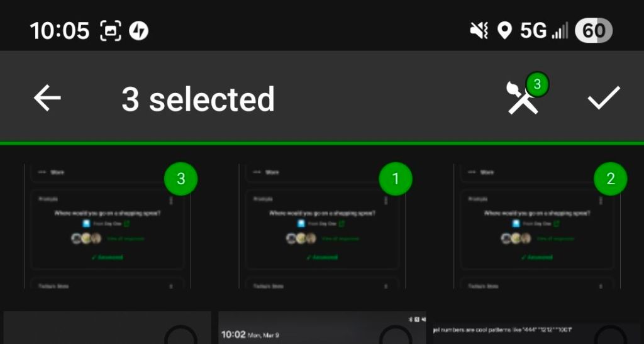Deselect the image with badge number 1
This screenshot has width=644, height=344.
396,179
